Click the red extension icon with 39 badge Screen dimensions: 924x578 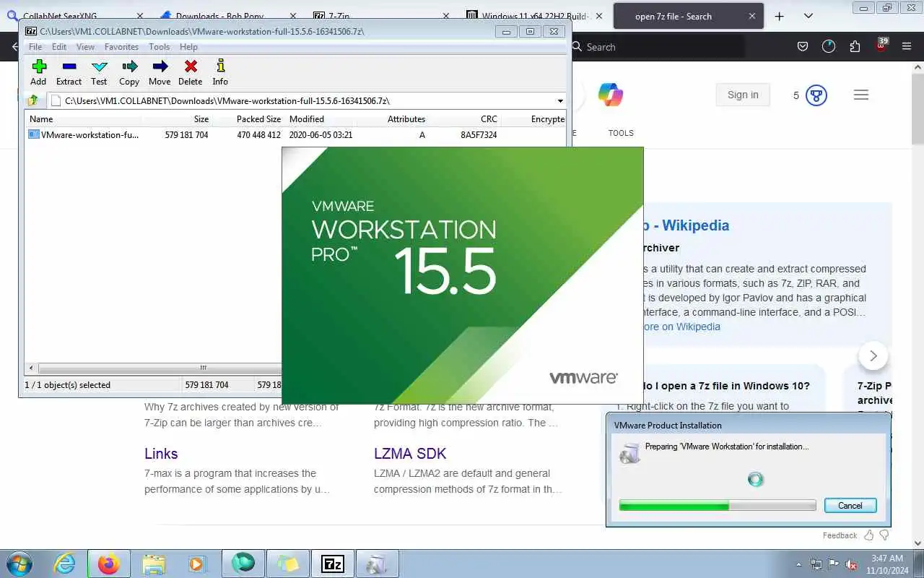(x=881, y=46)
